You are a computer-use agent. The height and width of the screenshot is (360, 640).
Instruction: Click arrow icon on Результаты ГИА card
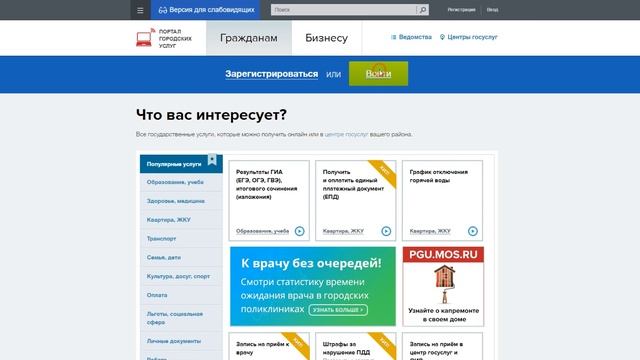tap(300, 231)
